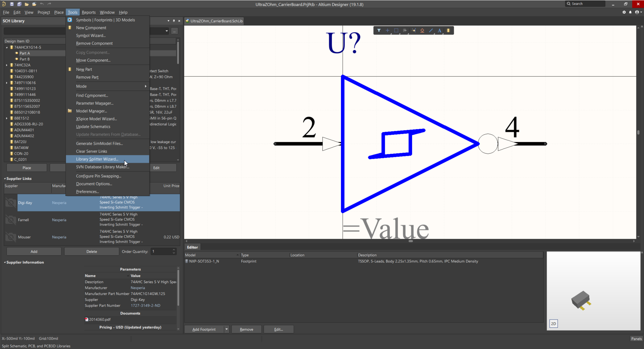
Task: Collapse the Supplier Links section
Action: point(5,179)
